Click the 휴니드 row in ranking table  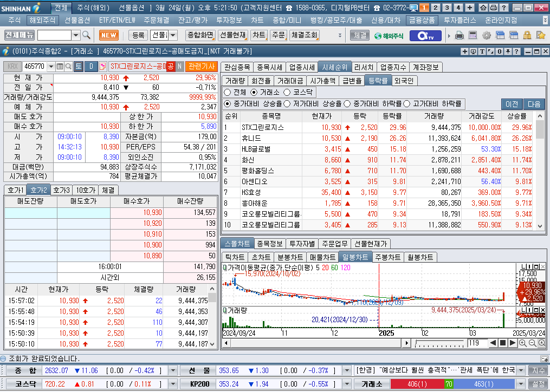377,138
